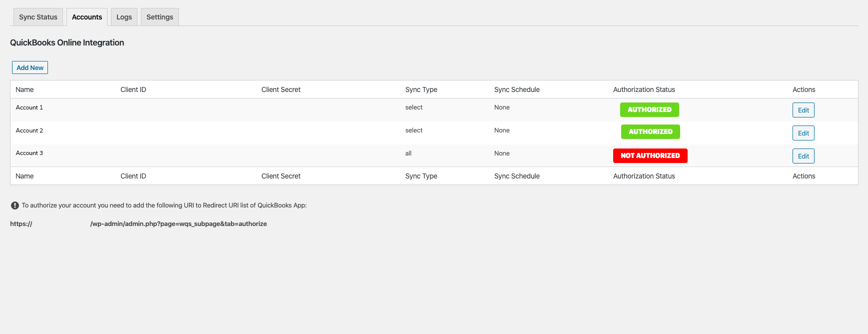Click 'select' sync type for Account 2
Viewport: 868px width, 334px height.
pos(414,130)
